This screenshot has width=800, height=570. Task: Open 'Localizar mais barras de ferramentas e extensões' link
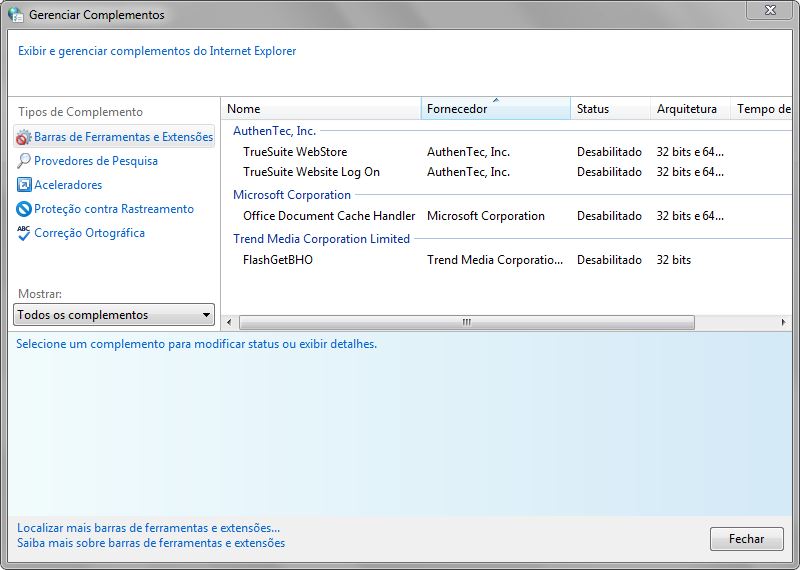(148, 528)
